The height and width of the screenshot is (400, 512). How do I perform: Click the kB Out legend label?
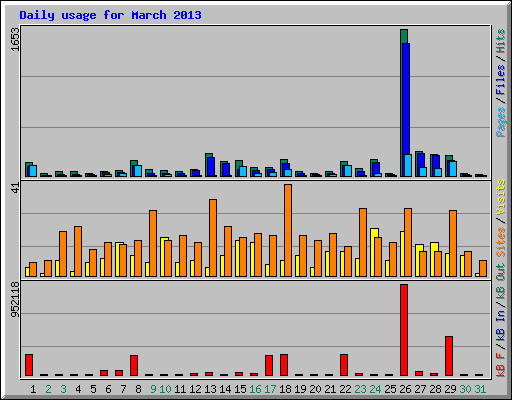pyautogui.click(x=500, y=283)
